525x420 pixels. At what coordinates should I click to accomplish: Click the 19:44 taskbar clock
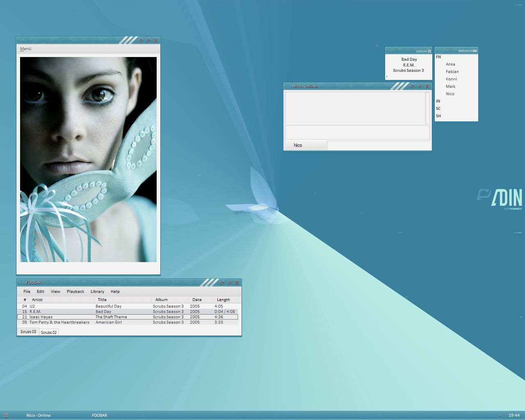514,415
